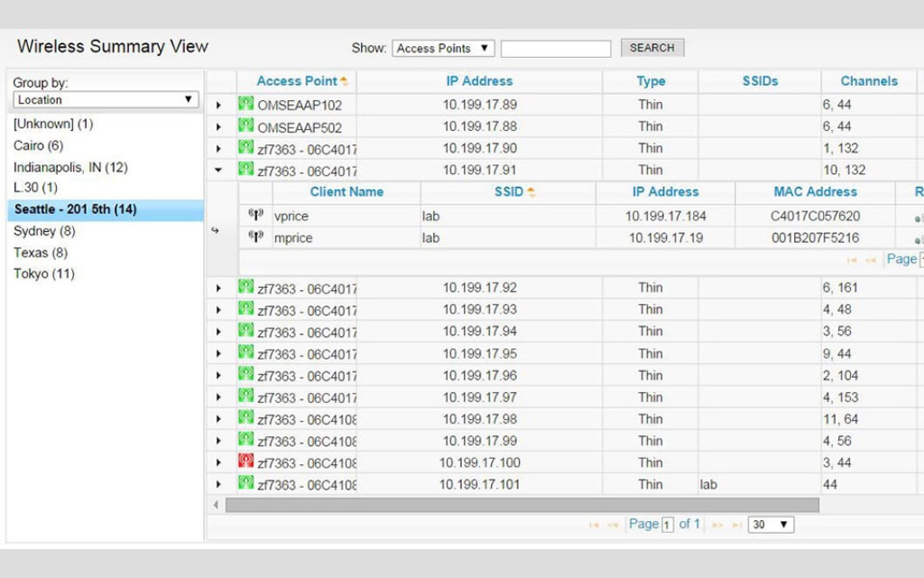Click the first-page navigation icon at bottom
The height and width of the screenshot is (578, 924).
point(593,524)
